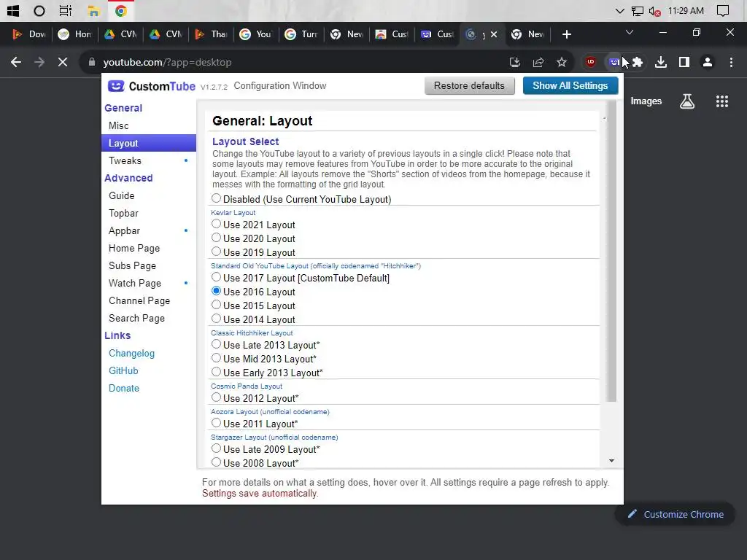Switch to the 'Hon' tab

coord(75,34)
